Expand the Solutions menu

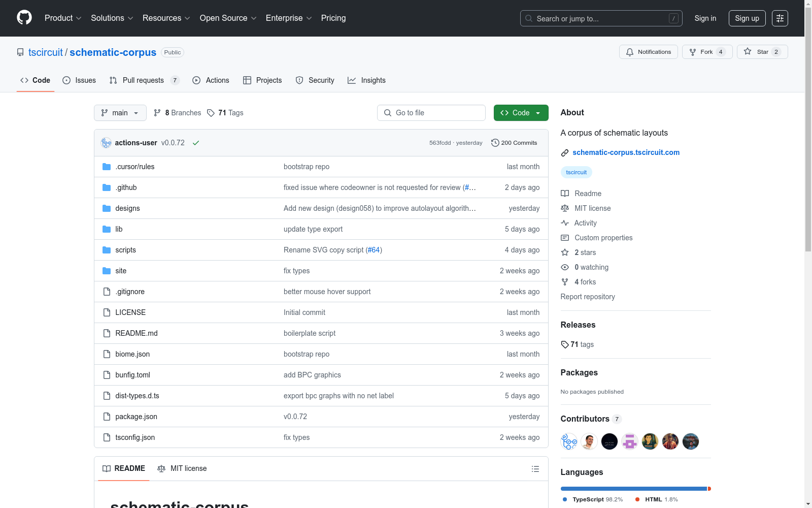pos(112,18)
